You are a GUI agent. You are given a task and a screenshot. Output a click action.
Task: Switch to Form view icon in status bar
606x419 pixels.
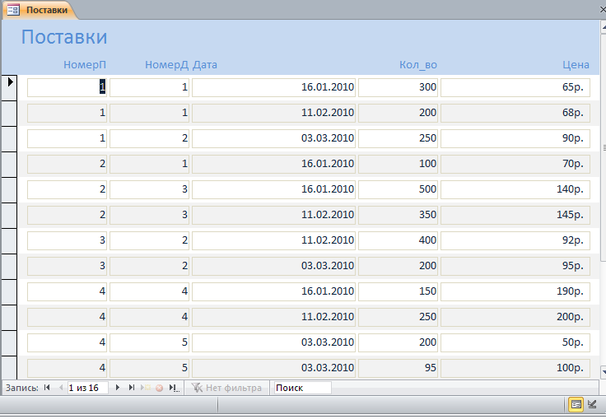pyautogui.click(x=576, y=404)
